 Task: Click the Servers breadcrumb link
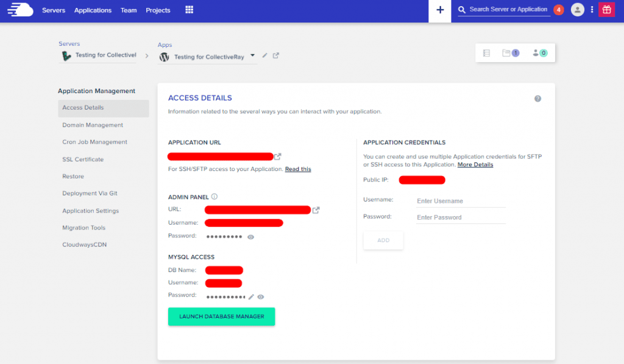coord(69,44)
